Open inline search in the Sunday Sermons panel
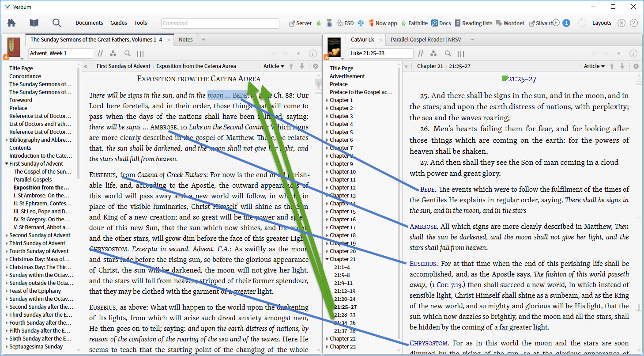Viewport: 644px width, 356px height. click(127, 53)
